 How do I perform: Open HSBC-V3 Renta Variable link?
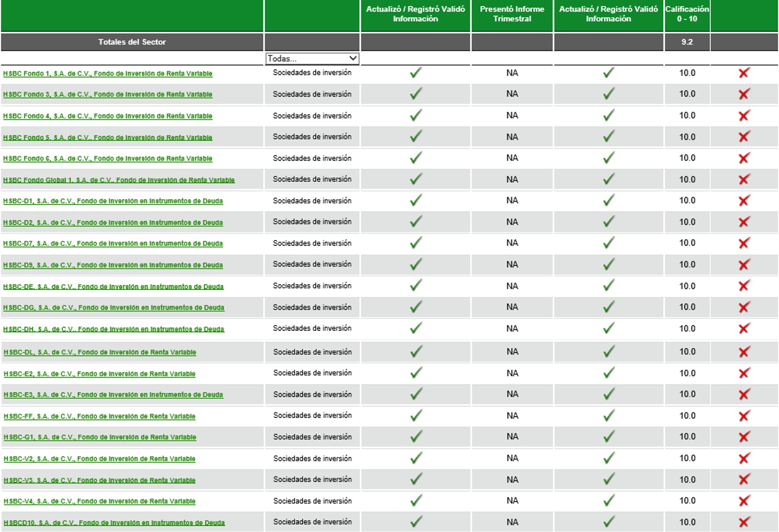click(x=99, y=480)
